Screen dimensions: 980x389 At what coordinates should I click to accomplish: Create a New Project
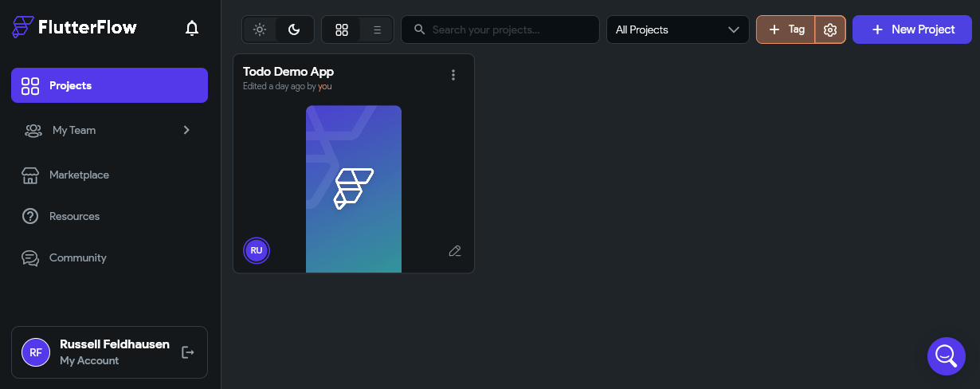[x=912, y=29]
